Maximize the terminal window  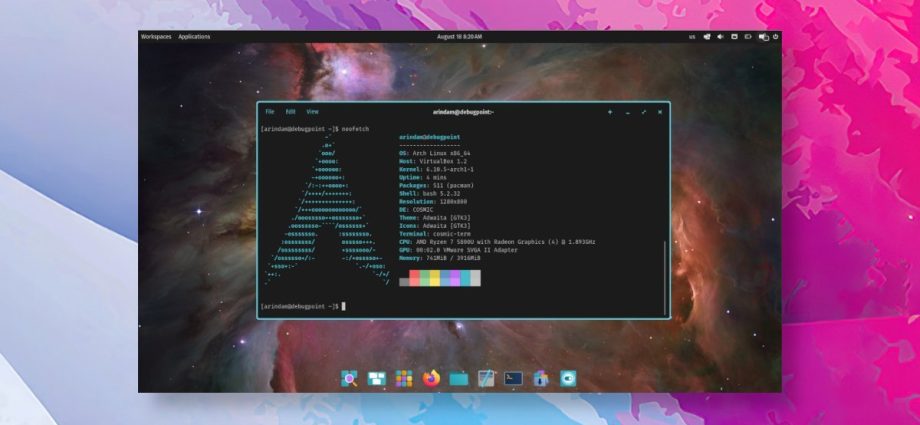[x=644, y=112]
